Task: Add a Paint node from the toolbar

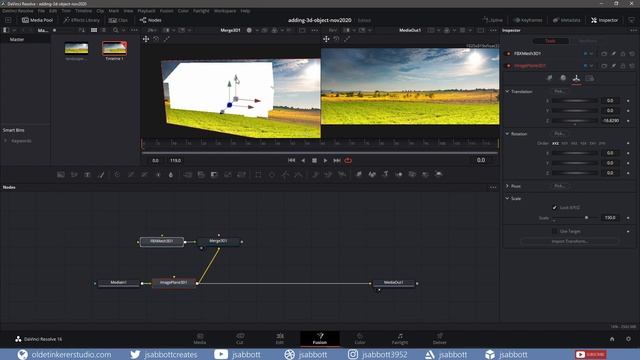Action: pyautogui.click(x=101, y=175)
